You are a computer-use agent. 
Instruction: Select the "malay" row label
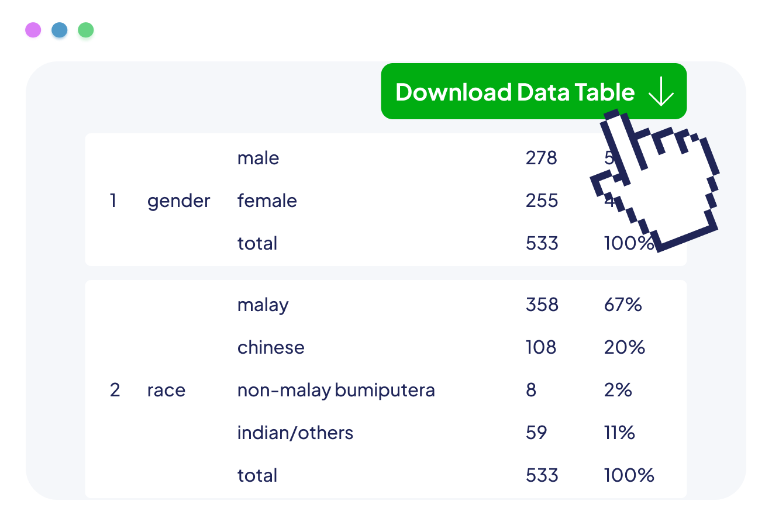[263, 305]
